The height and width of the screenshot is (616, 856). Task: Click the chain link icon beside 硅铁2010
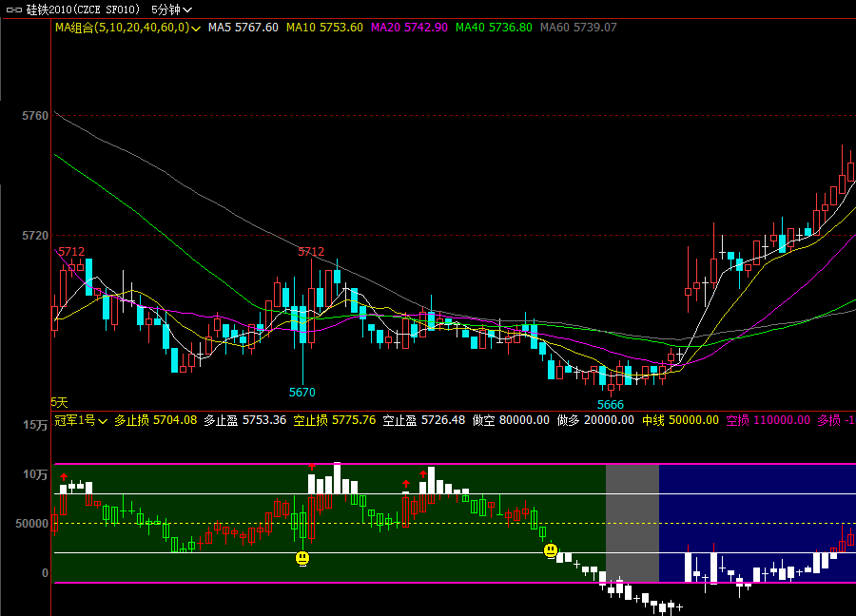pyautogui.click(x=14, y=10)
